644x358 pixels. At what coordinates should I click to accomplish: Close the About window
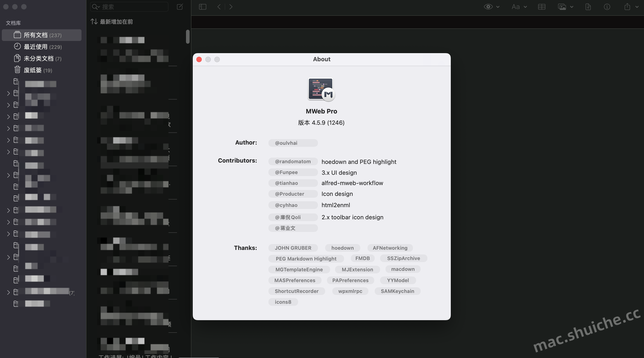coord(199,59)
